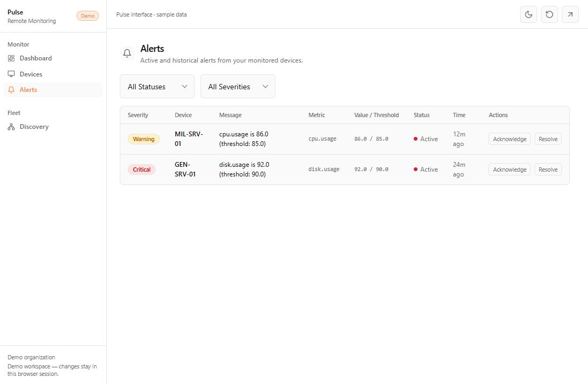Image resolution: width=588 pixels, height=385 pixels.
Task: Click message 'cpu.usage is 86.0 (threshold: 85.0)'
Action: (x=244, y=139)
